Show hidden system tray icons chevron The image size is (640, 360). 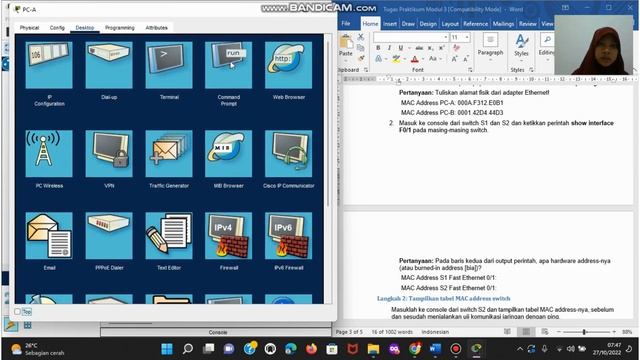click(x=520, y=349)
